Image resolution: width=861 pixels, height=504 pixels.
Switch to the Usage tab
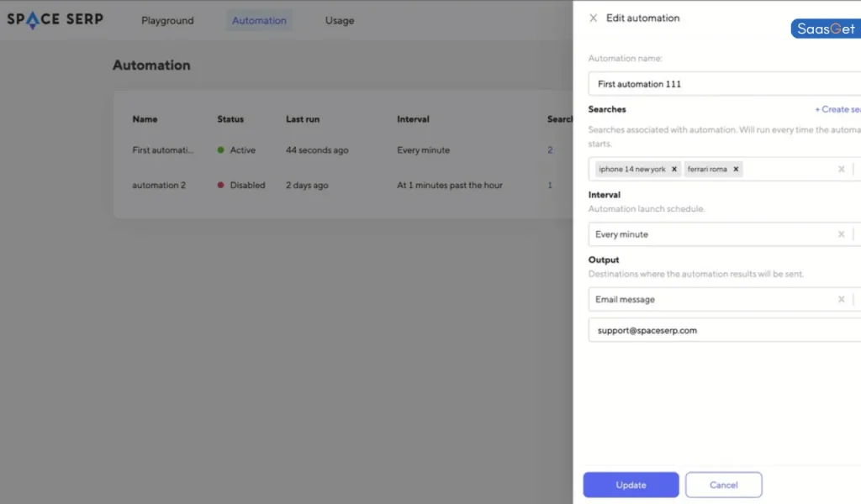[x=340, y=20]
